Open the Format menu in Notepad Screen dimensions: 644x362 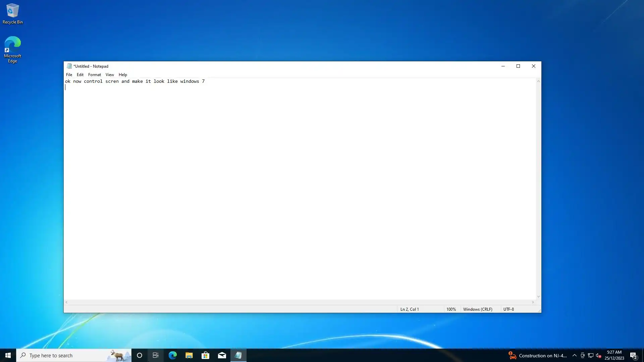tap(94, 75)
